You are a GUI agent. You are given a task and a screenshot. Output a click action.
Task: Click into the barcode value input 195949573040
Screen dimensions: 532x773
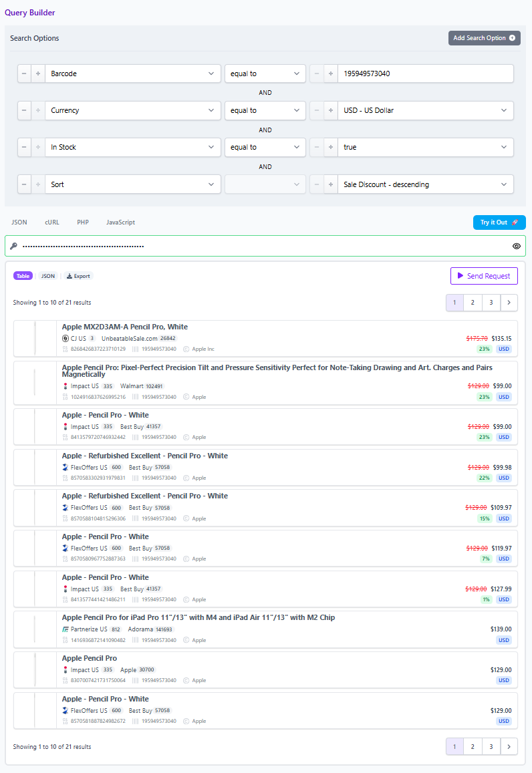(x=426, y=74)
